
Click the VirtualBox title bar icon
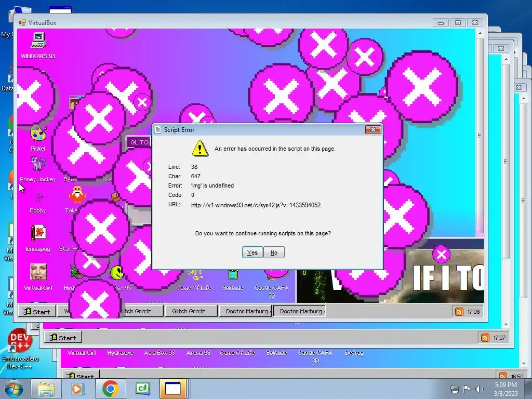(22, 22)
